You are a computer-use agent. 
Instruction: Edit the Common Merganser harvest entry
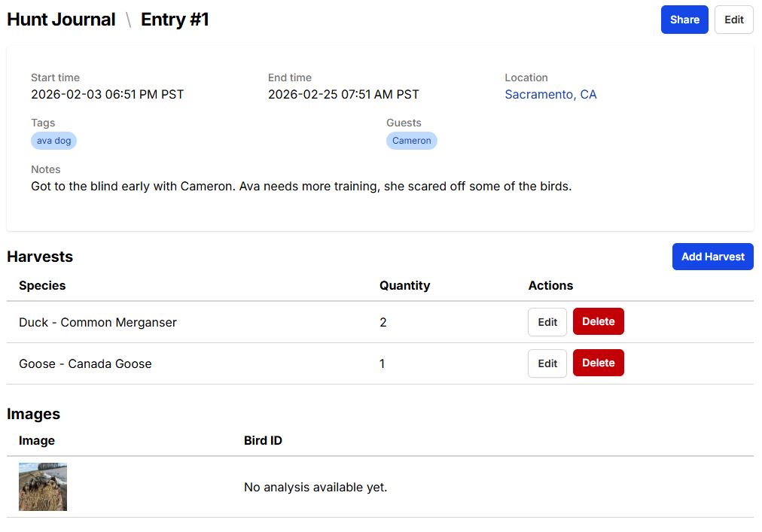(547, 321)
